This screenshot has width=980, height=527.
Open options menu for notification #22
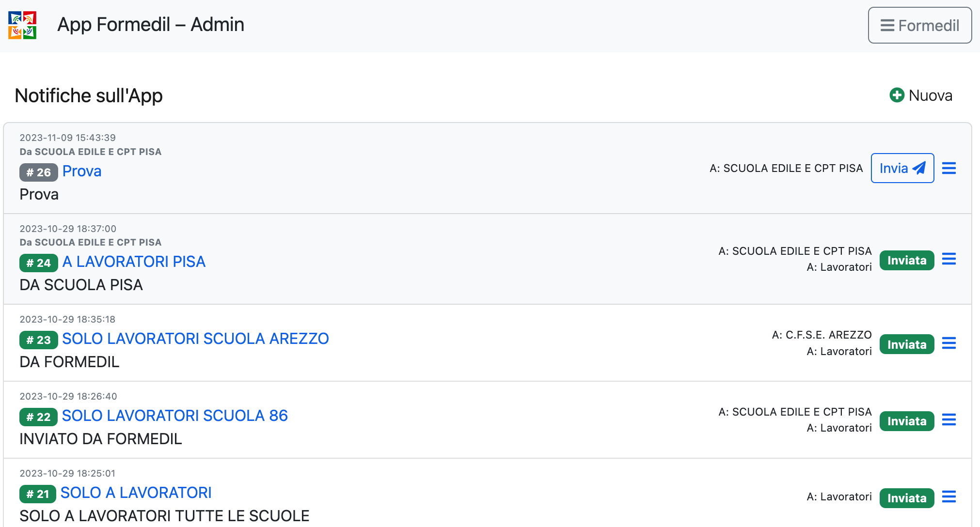coord(948,420)
